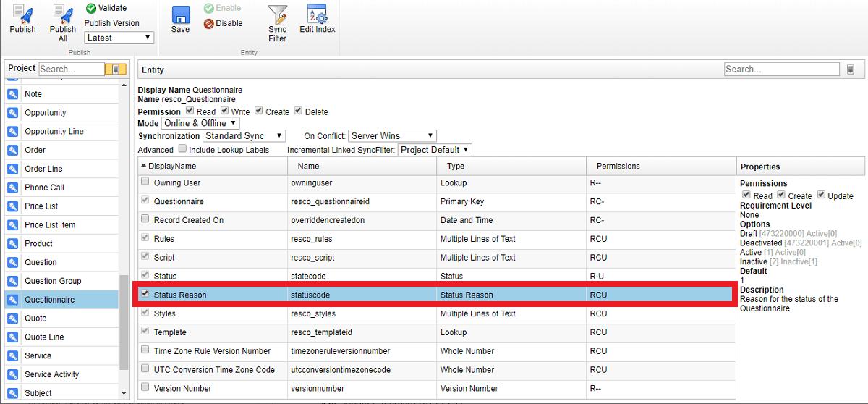Click the Entity search input field
The width and height of the screenshot is (868, 404).
coord(782,70)
